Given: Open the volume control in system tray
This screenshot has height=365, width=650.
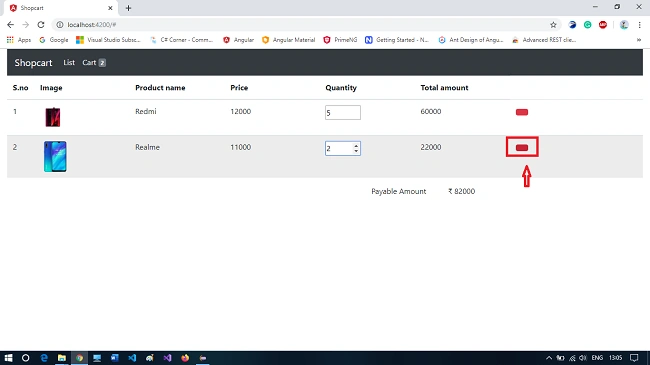Looking at the screenshot, I should coord(583,358).
